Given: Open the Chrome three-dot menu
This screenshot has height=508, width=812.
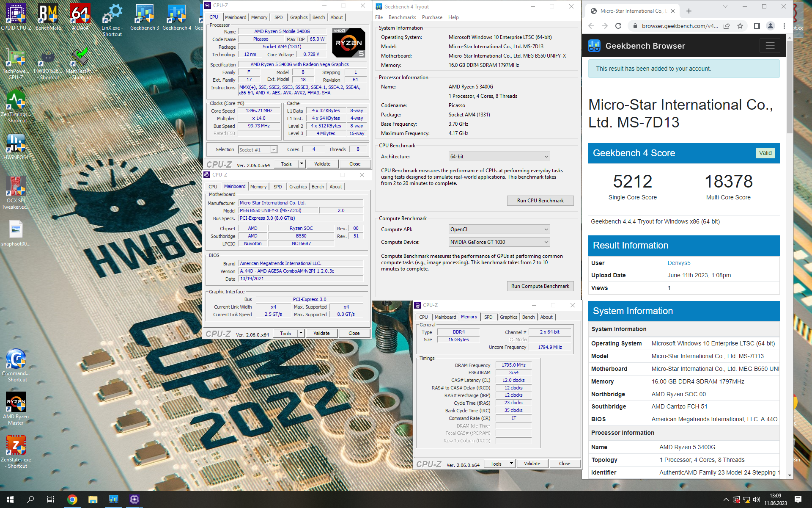Looking at the screenshot, I should point(784,26).
